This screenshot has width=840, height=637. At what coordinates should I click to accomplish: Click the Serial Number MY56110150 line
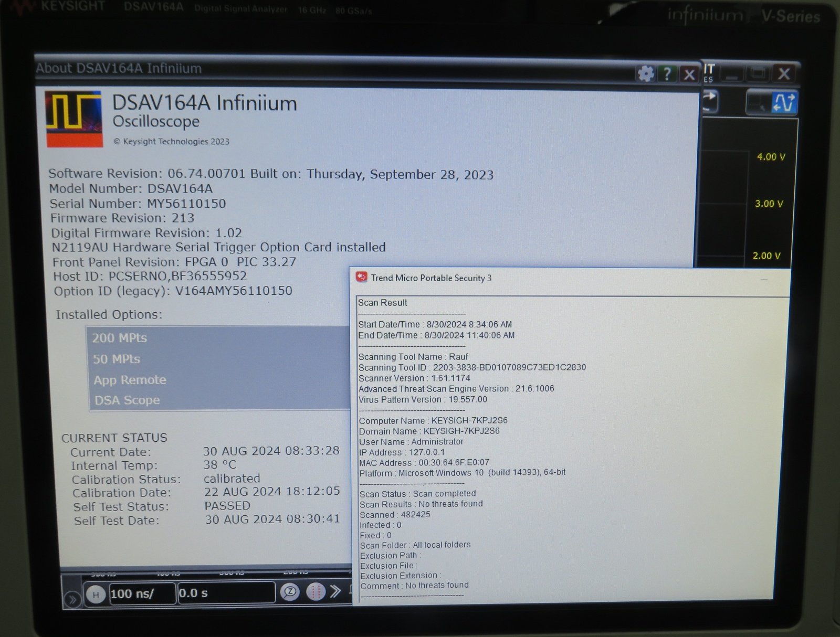coord(138,204)
